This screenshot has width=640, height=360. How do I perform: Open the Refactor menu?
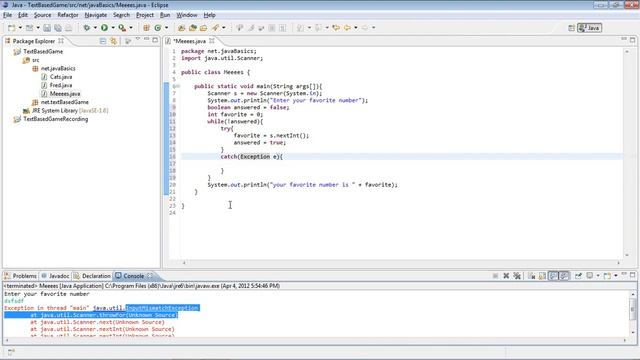coord(68,15)
